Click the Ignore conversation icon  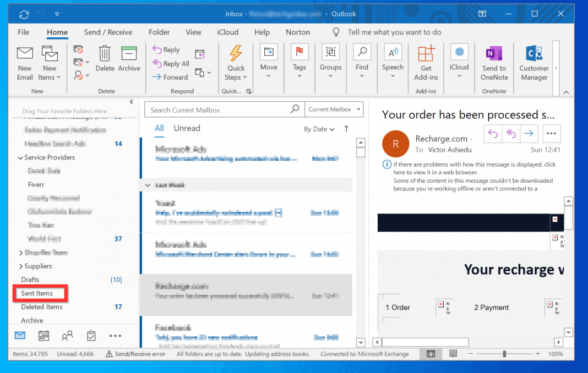tap(78, 49)
